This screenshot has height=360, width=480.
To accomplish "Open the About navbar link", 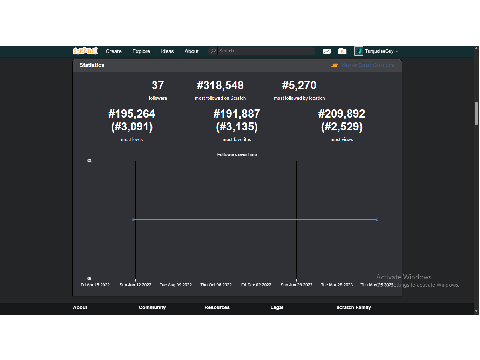I will pos(192,51).
